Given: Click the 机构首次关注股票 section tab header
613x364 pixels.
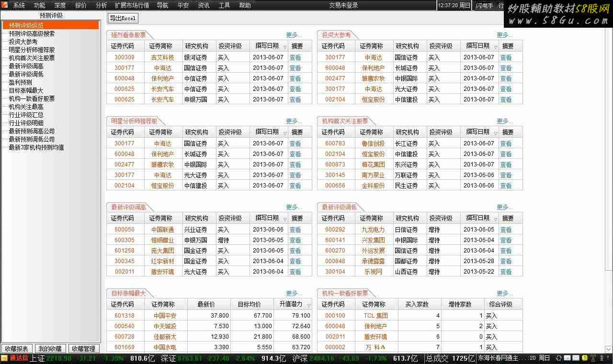Looking at the screenshot, I should click(x=345, y=121).
